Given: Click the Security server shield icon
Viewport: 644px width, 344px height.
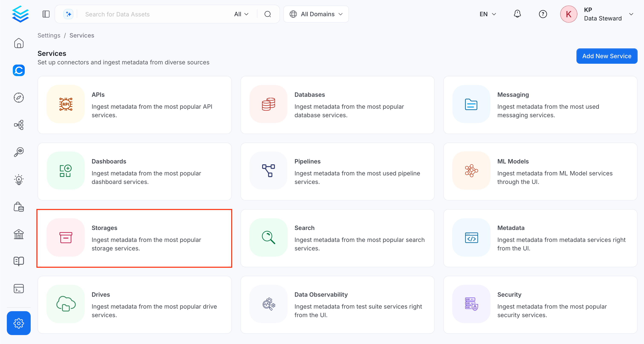Looking at the screenshot, I should [471, 304].
